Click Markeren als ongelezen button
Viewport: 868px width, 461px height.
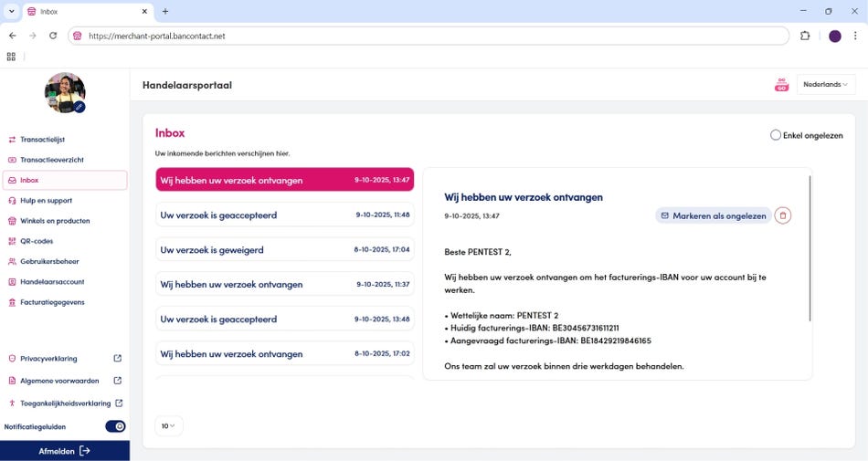[713, 215]
